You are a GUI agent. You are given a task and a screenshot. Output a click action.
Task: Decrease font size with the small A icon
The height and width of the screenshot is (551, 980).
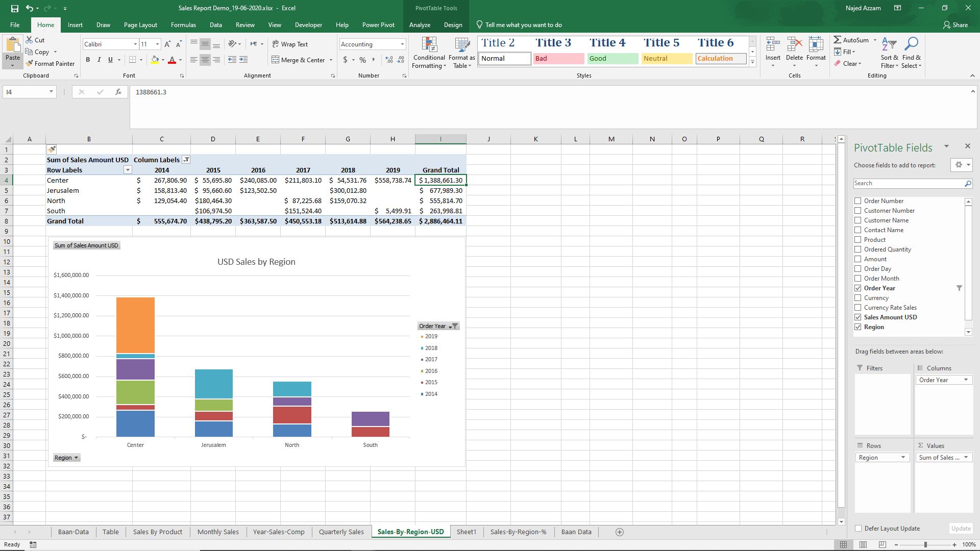179,44
